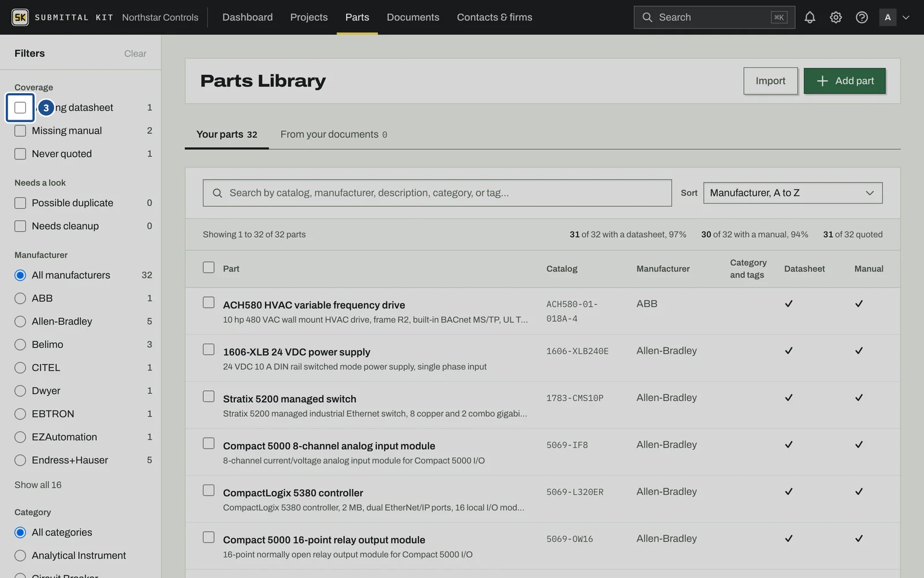Open the notifications bell
The height and width of the screenshot is (578, 924).
pyautogui.click(x=810, y=17)
